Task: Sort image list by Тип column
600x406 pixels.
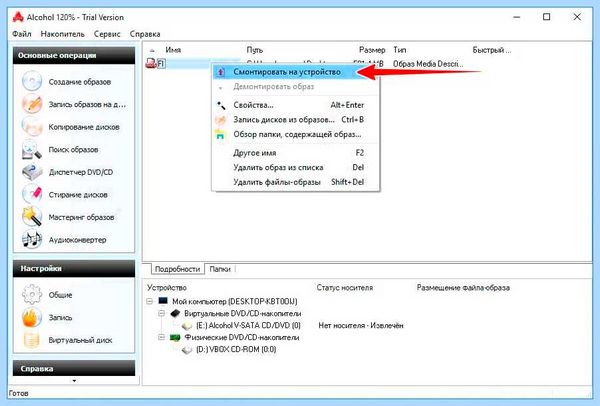Action: point(399,50)
